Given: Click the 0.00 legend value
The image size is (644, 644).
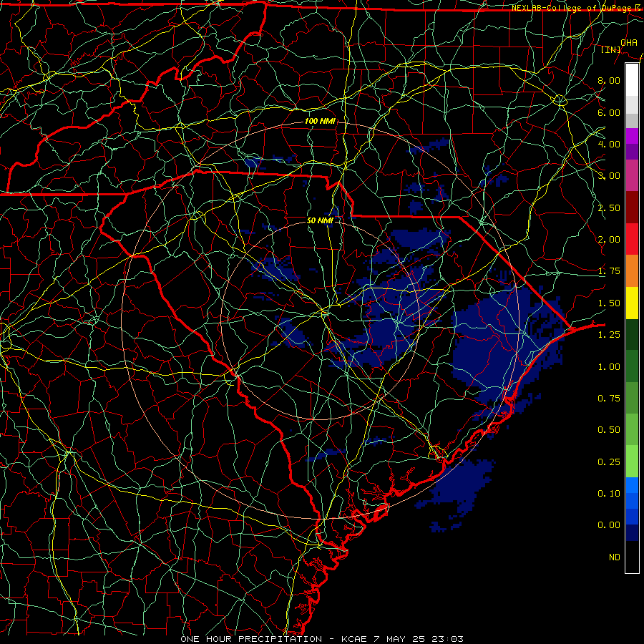Looking at the screenshot, I should [x=609, y=525].
